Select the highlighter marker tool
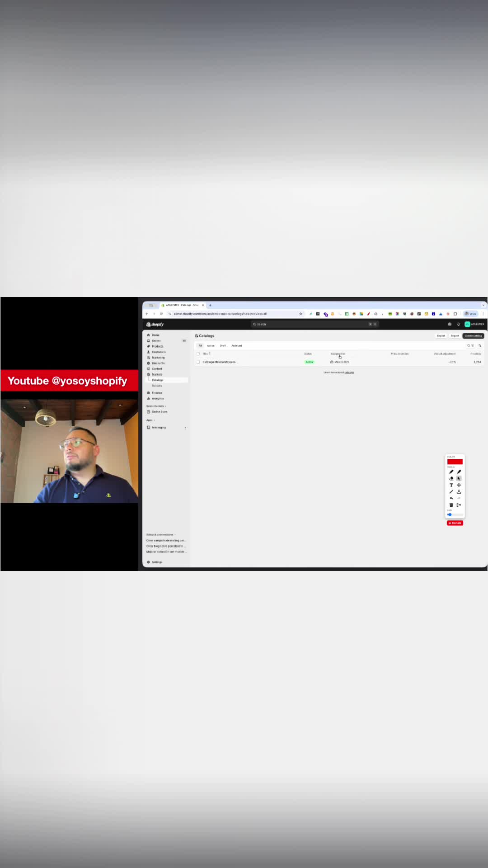The width and height of the screenshot is (488, 868). [459, 472]
